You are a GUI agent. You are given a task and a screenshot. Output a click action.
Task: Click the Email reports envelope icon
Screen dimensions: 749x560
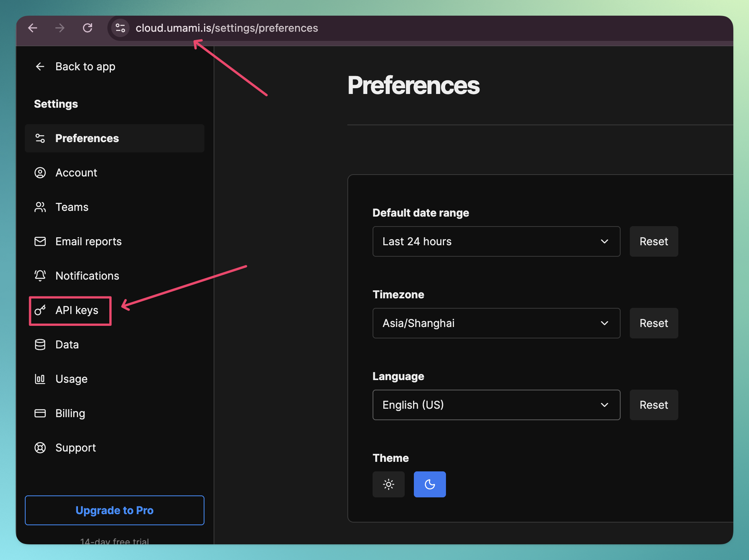(x=40, y=241)
